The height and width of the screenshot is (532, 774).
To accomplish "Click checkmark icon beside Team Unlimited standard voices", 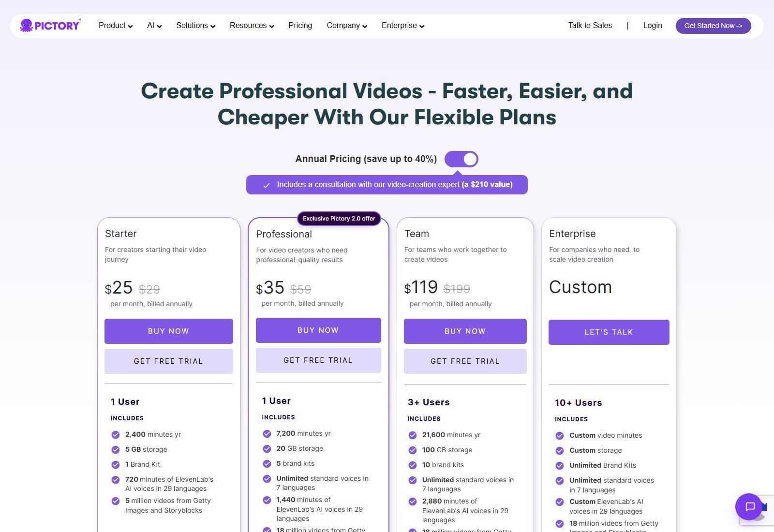I will click(413, 480).
